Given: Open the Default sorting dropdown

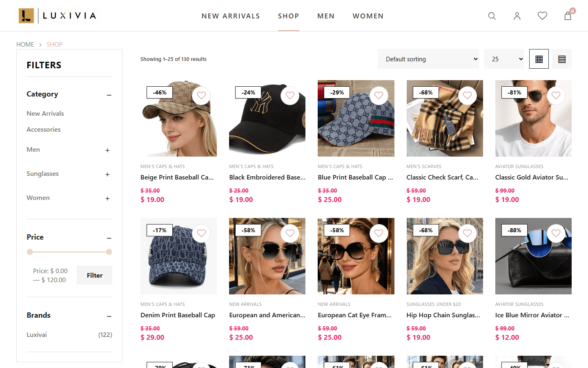Looking at the screenshot, I should pyautogui.click(x=428, y=59).
